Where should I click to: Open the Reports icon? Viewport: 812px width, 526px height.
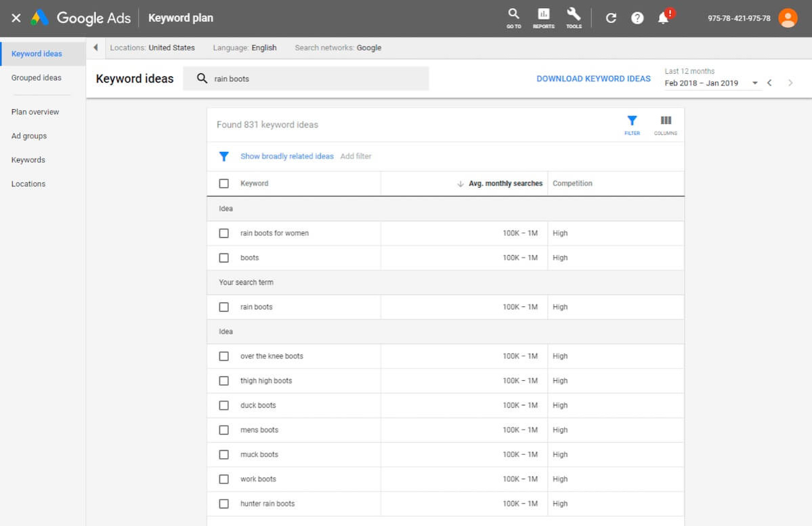pyautogui.click(x=543, y=18)
